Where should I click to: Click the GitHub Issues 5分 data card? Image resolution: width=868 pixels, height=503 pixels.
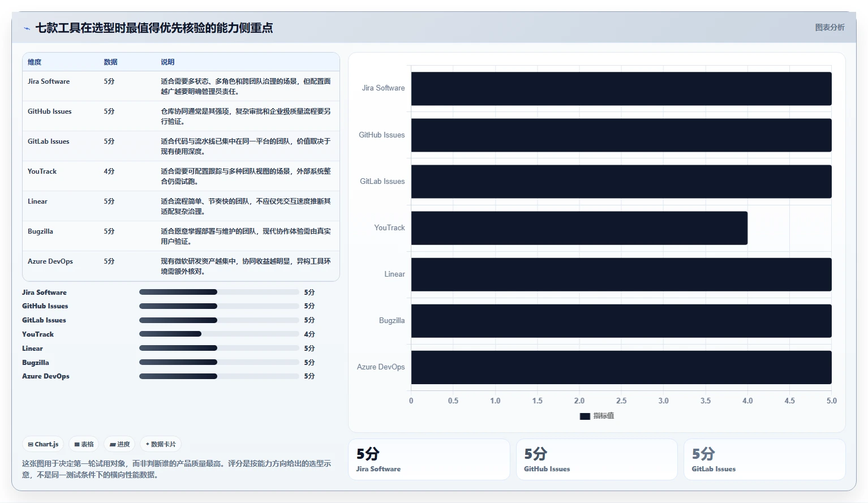pyautogui.click(x=597, y=459)
